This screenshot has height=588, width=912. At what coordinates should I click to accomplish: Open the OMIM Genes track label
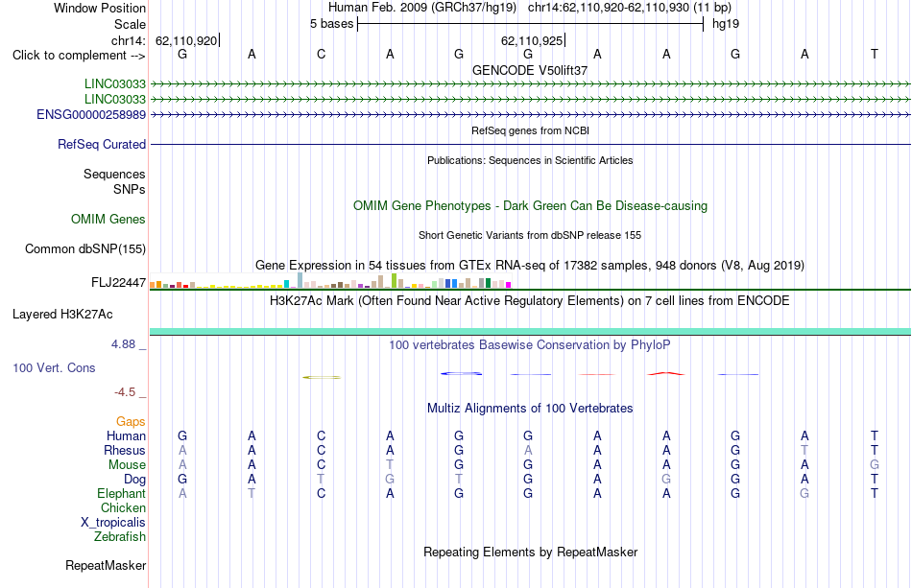[108, 219]
